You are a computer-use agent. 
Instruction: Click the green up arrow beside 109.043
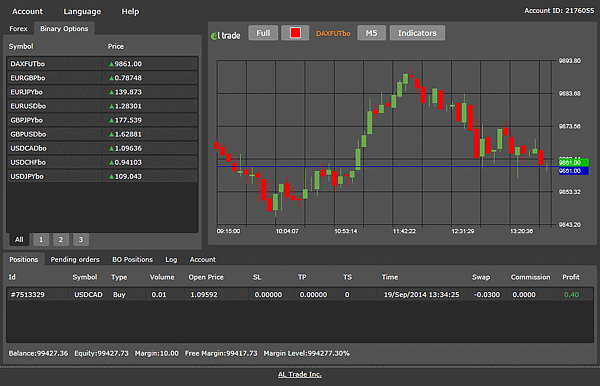coord(111,177)
